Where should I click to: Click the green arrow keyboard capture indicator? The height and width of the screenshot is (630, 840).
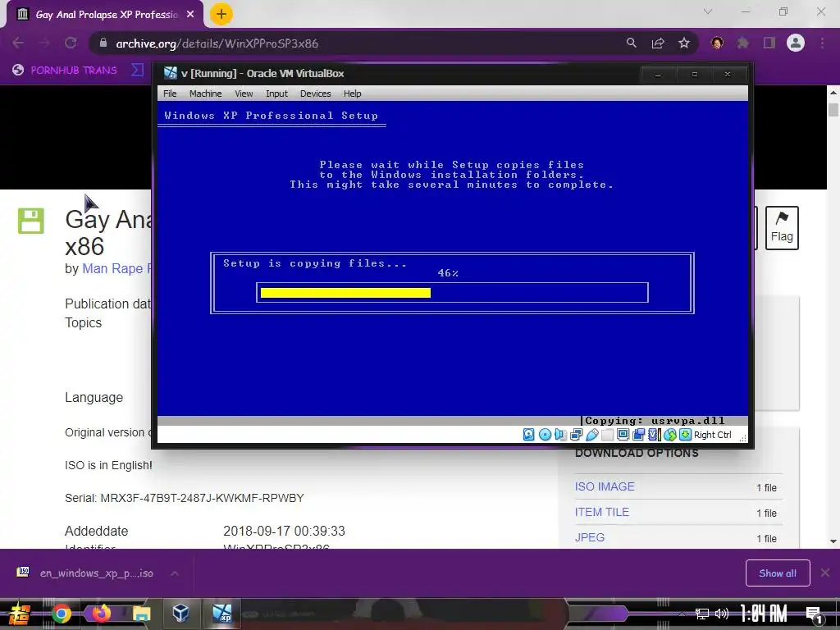click(x=685, y=435)
